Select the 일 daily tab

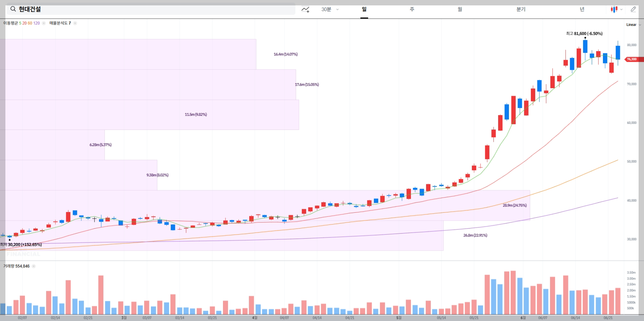click(x=364, y=9)
